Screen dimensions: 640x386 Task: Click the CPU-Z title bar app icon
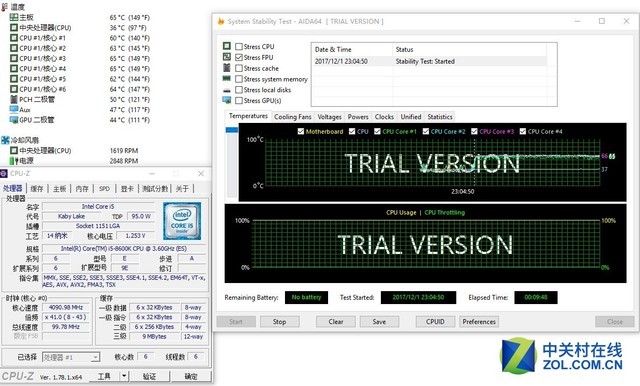(x=4, y=173)
